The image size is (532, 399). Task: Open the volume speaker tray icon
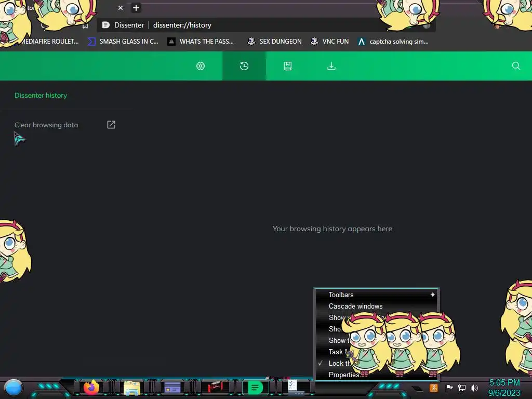474,388
